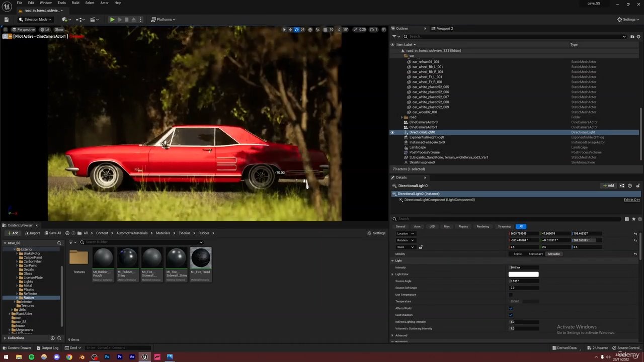Open the Build menu
644x362 pixels.
(75, 3)
